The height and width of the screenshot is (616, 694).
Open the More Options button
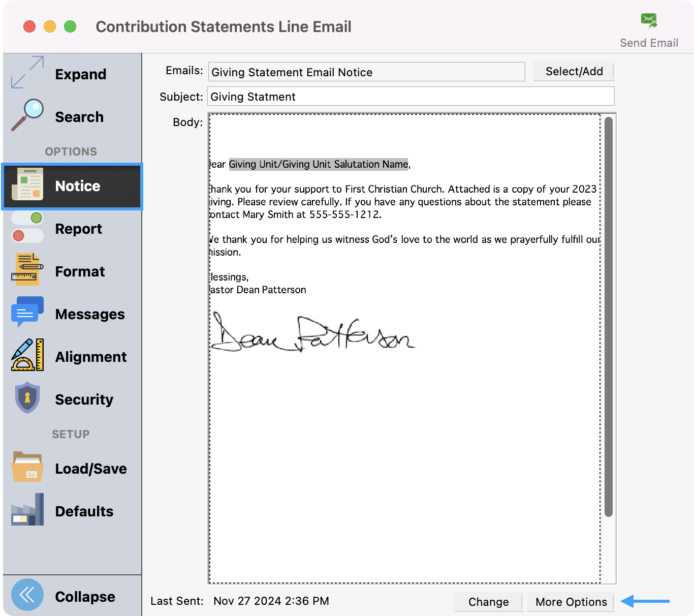point(571,602)
